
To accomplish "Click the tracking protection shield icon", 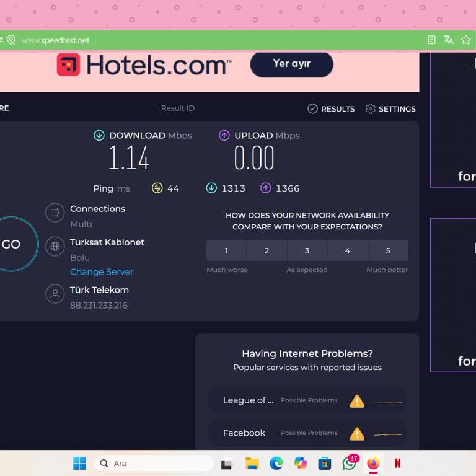I will pyautogui.click(x=11, y=40).
